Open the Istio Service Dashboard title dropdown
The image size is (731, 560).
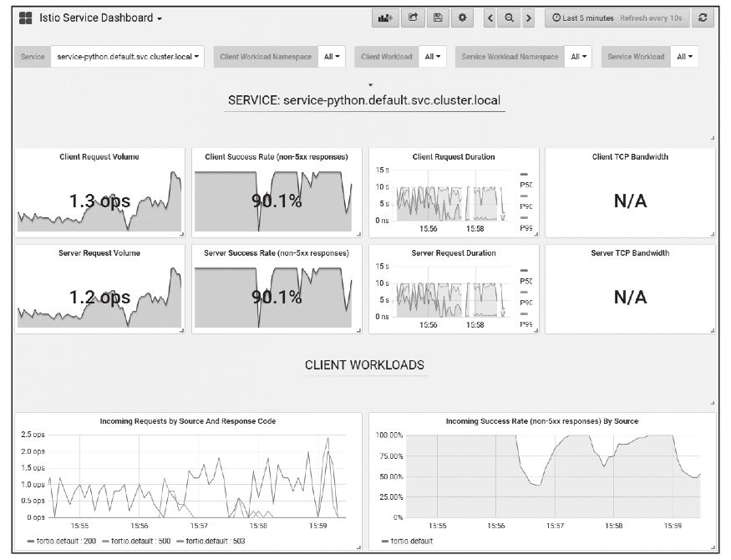click(100, 18)
